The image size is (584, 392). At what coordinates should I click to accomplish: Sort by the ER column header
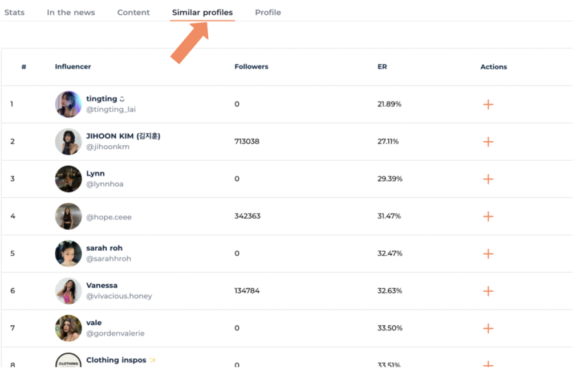point(382,67)
